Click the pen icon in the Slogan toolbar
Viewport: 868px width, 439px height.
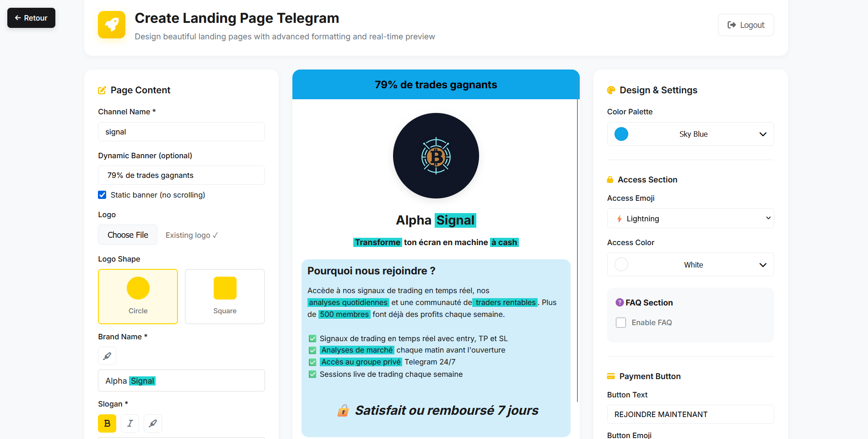click(x=152, y=423)
